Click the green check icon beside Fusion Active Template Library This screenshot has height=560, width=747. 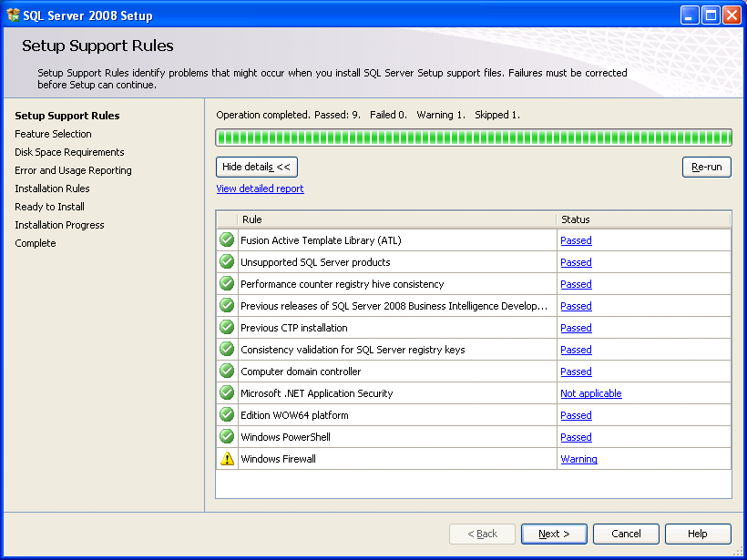click(227, 240)
